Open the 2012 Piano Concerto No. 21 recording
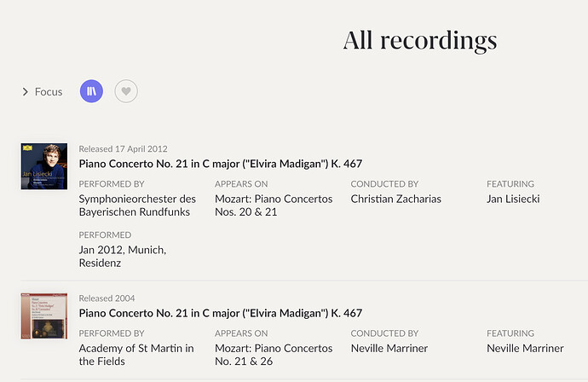Image resolution: width=588 pixels, height=382 pixels. [x=221, y=164]
